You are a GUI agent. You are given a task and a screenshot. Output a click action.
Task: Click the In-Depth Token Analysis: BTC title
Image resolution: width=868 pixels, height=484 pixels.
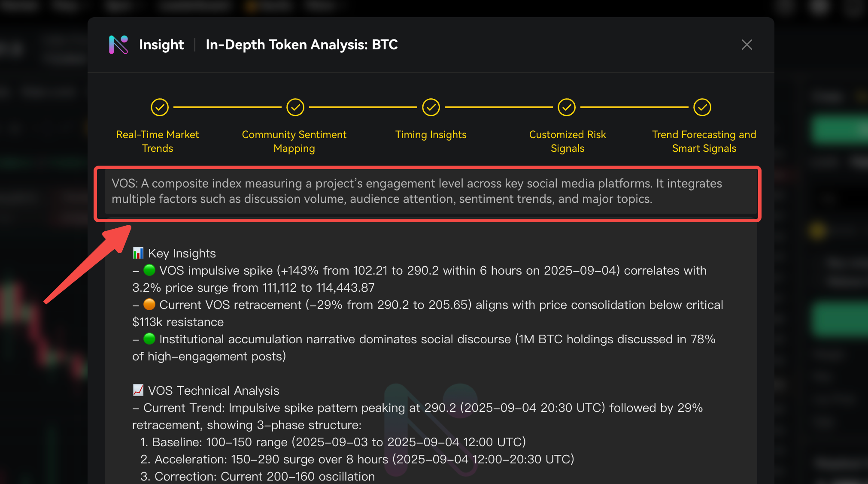(x=301, y=45)
